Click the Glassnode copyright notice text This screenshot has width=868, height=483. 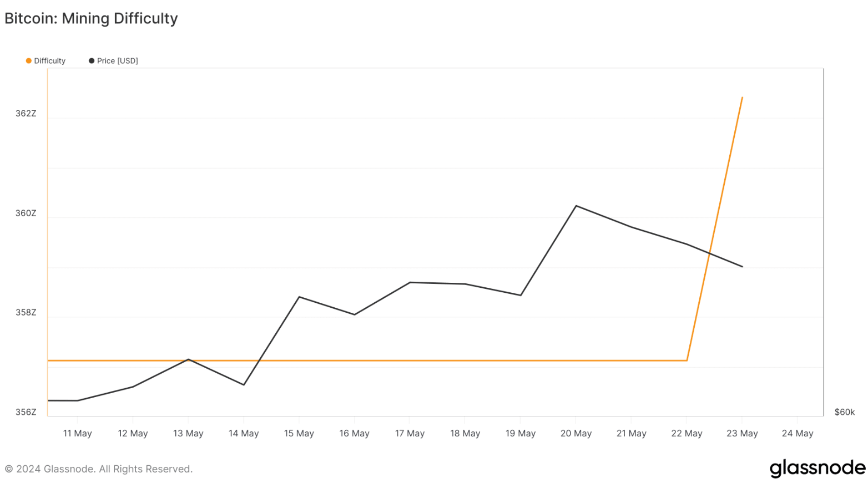[x=99, y=469]
